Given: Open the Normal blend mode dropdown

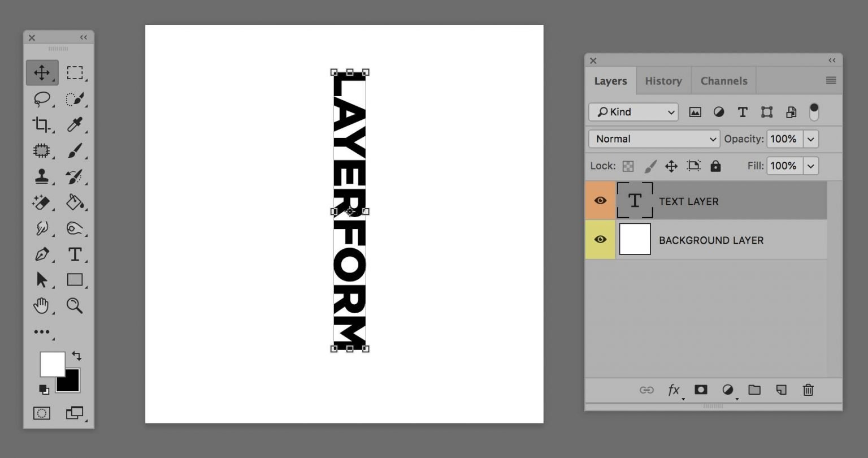Looking at the screenshot, I should 653,139.
